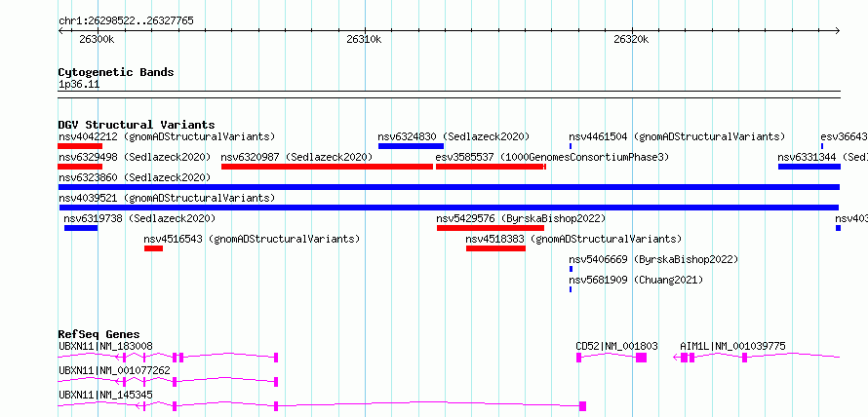
Task: Click the 26320k ruler label
Action: pos(631,39)
